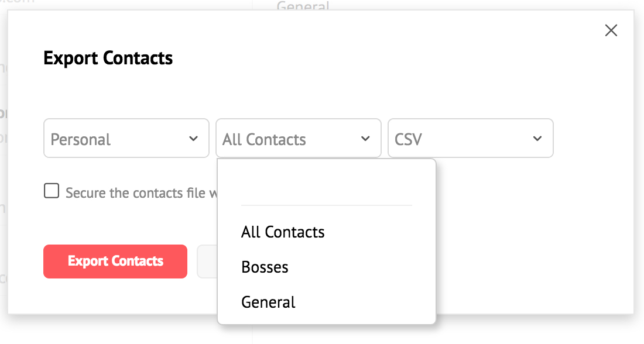Click the partly hidden button beside Export Contacts
644x344 pixels.
click(207, 262)
